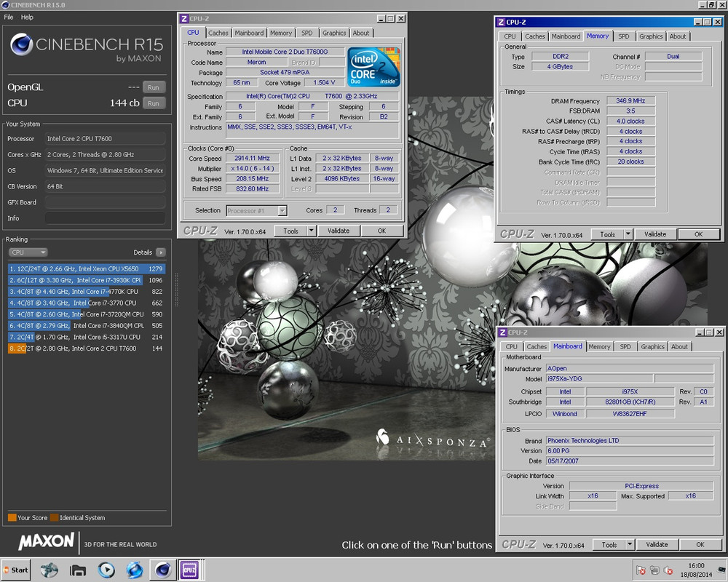Switch to Caches tab in CPU-Z processor window
The width and height of the screenshot is (728, 582).
[218, 33]
